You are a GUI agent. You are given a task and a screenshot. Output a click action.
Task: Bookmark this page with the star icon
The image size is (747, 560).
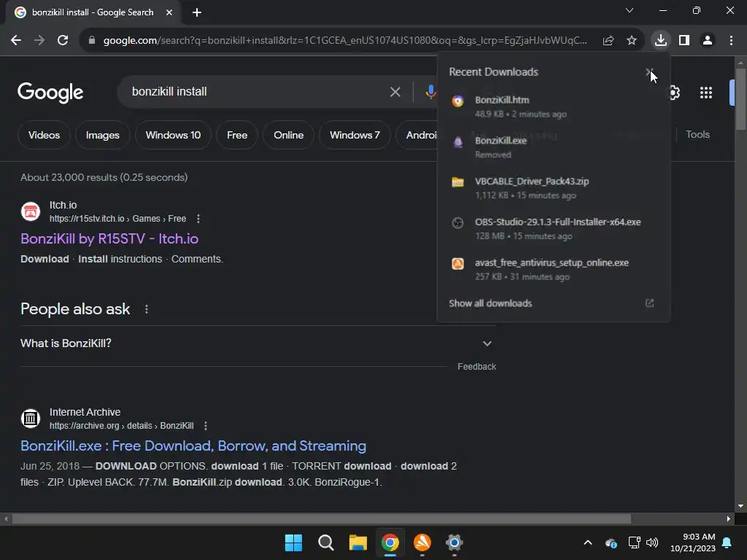click(632, 41)
